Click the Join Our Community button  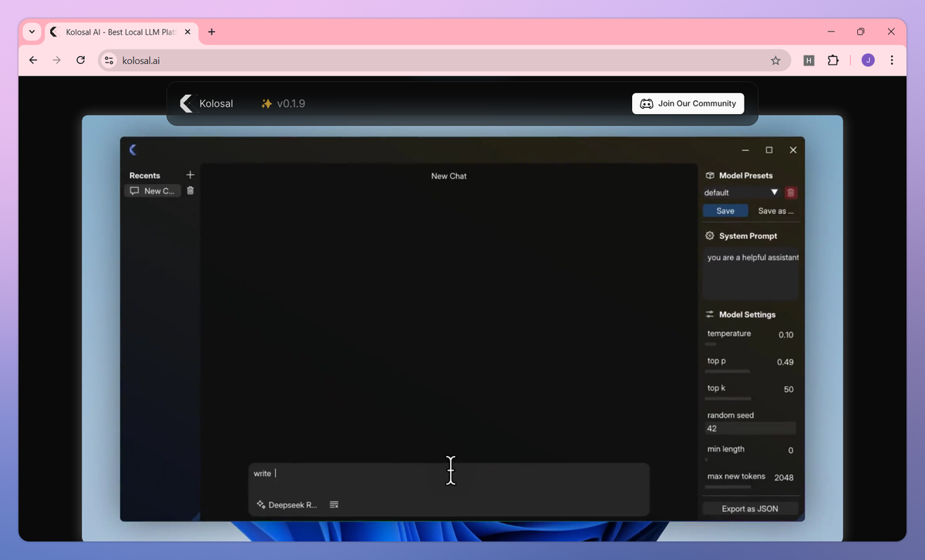(688, 103)
